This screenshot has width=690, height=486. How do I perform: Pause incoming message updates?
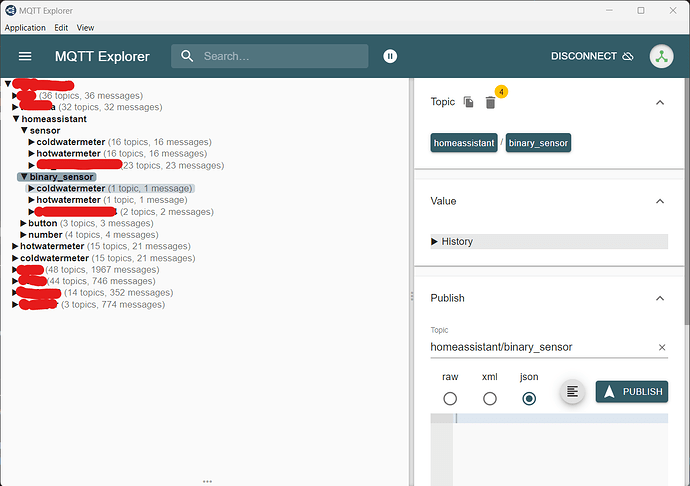point(390,56)
